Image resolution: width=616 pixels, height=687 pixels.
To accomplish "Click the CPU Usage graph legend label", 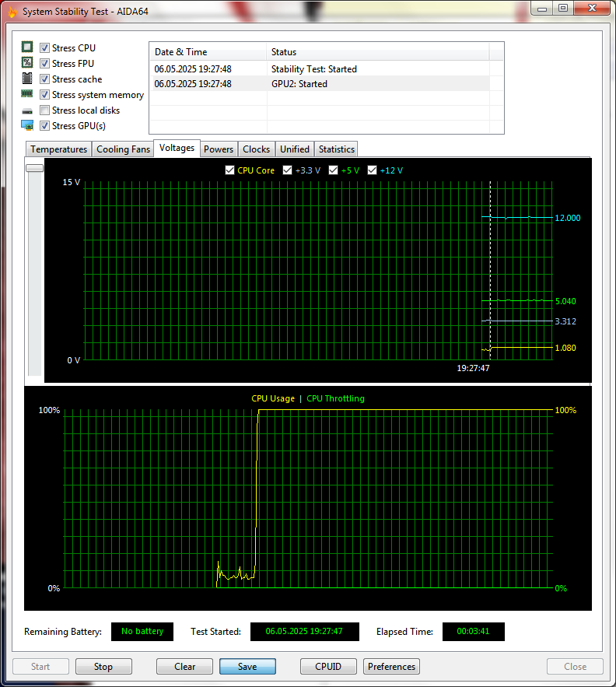I will [273, 398].
